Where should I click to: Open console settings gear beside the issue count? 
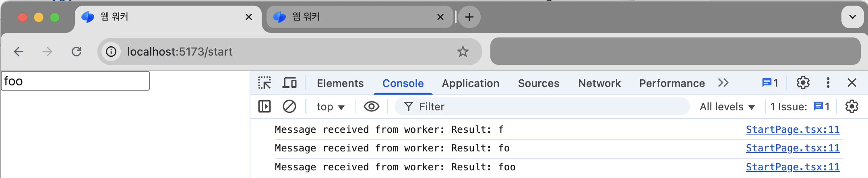(851, 107)
